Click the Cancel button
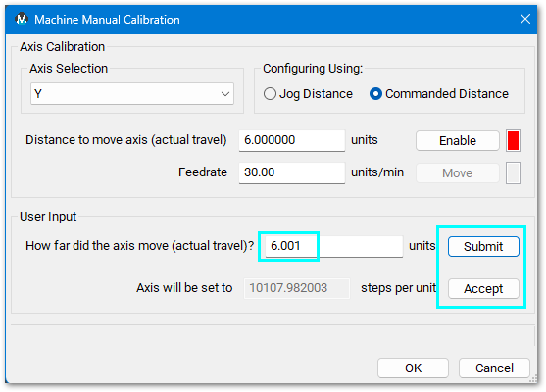 coord(494,367)
